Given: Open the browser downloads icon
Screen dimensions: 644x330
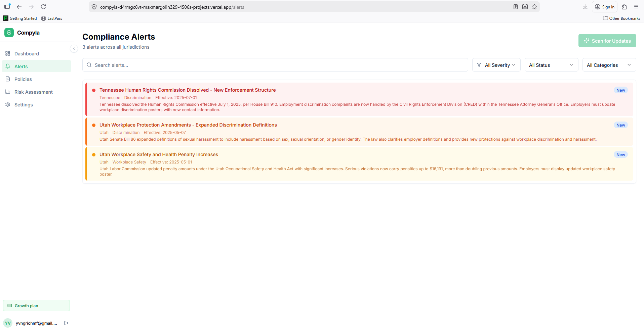Looking at the screenshot, I should pos(585,7).
